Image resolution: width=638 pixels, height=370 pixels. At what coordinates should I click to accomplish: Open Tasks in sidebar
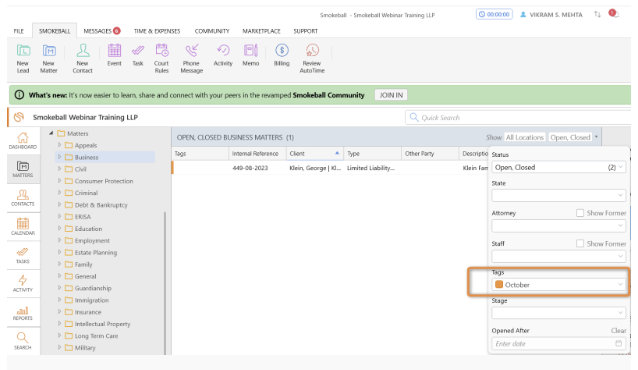tap(23, 255)
